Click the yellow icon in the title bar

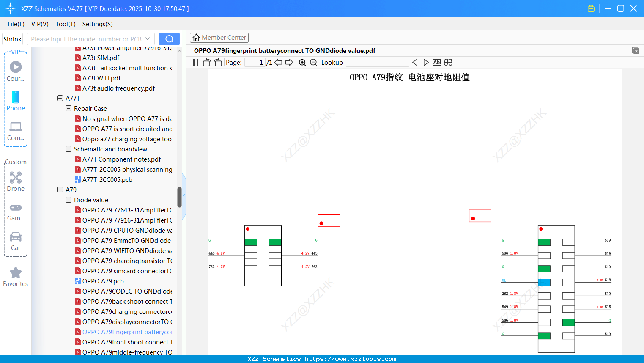tap(591, 8)
